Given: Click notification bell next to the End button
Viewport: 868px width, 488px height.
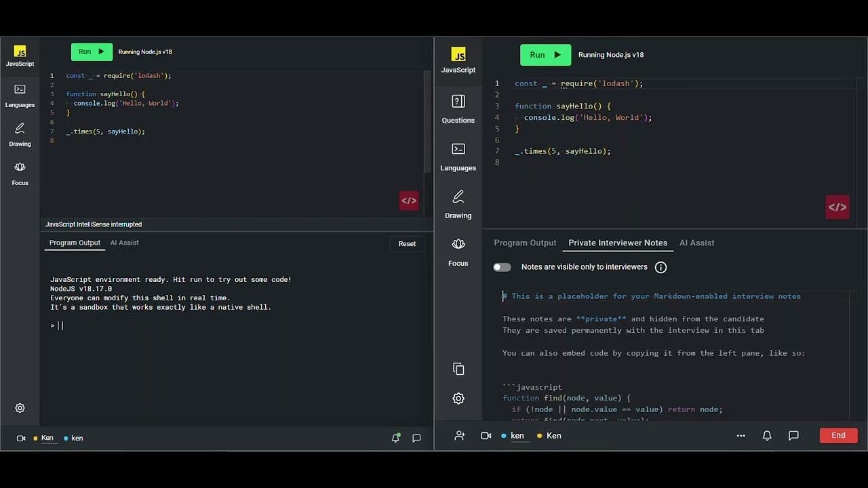Looking at the screenshot, I should coord(767,436).
